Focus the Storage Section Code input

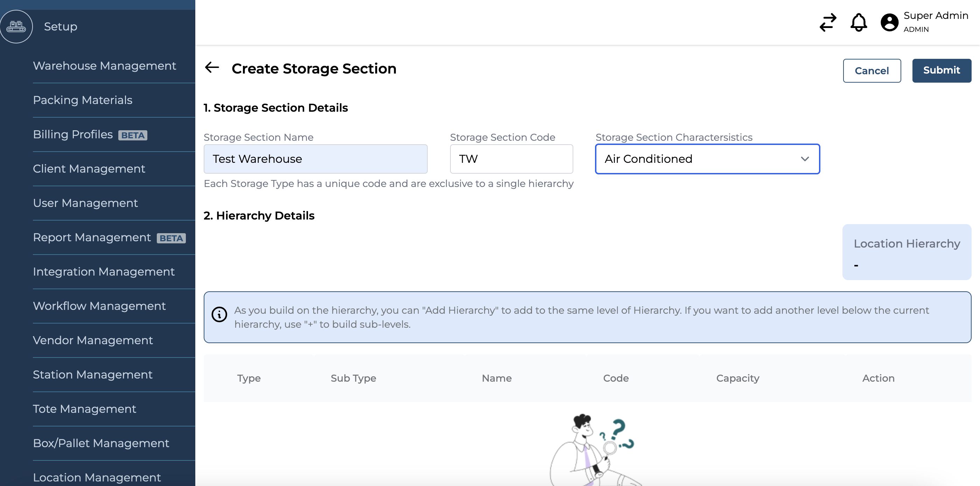(x=511, y=159)
